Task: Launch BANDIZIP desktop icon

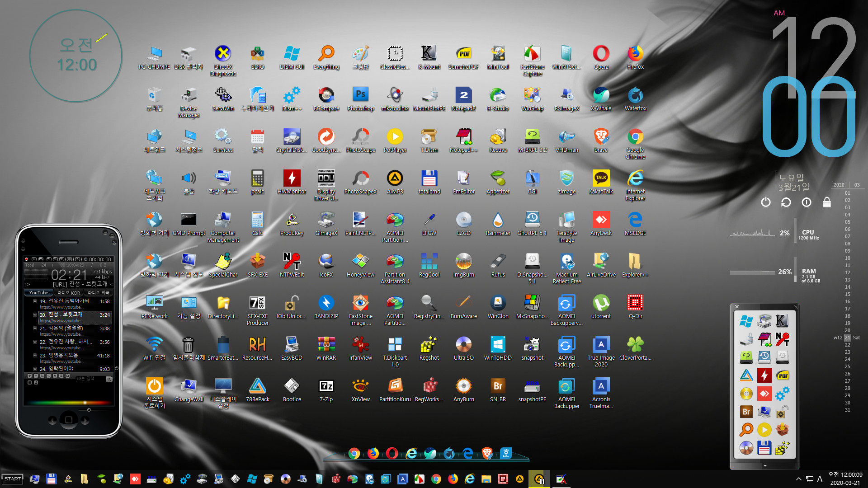Action: 326,307
